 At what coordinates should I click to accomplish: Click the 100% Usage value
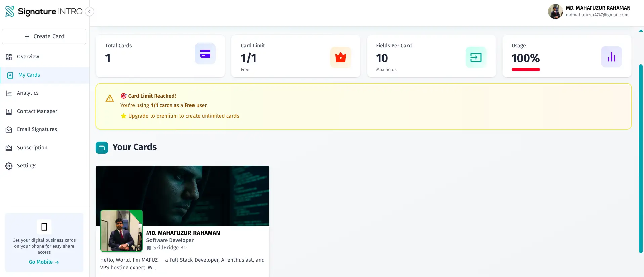click(525, 58)
